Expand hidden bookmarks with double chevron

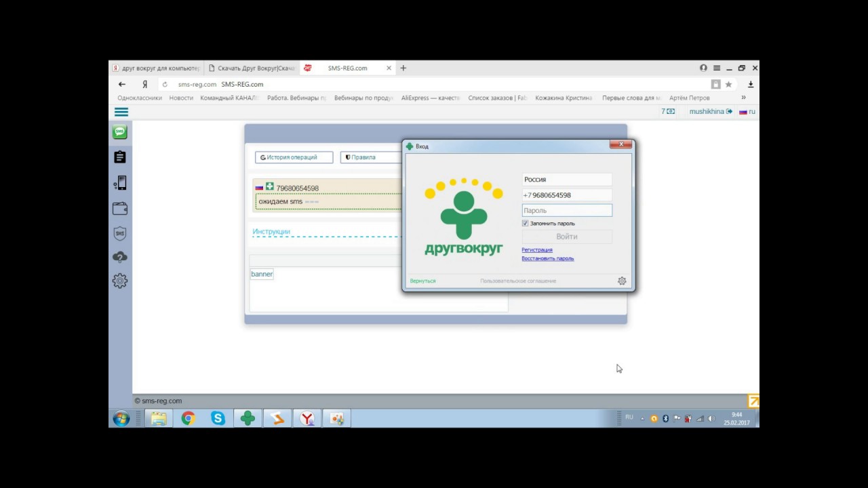(743, 98)
